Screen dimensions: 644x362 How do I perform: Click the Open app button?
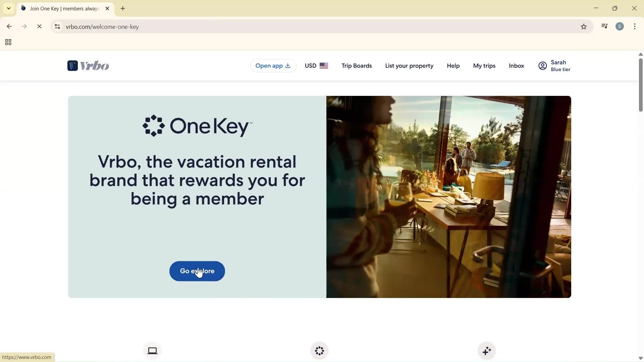pyautogui.click(x=273, y=65)
